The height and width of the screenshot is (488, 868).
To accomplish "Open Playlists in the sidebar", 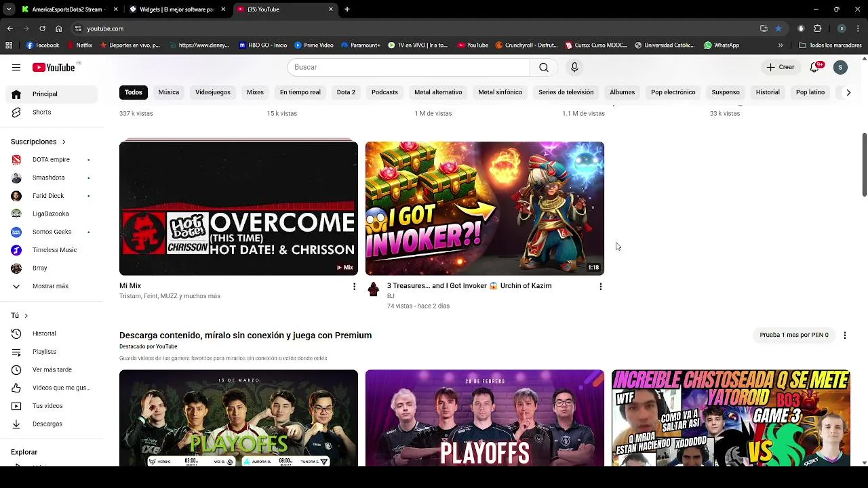I will point(52,352).
